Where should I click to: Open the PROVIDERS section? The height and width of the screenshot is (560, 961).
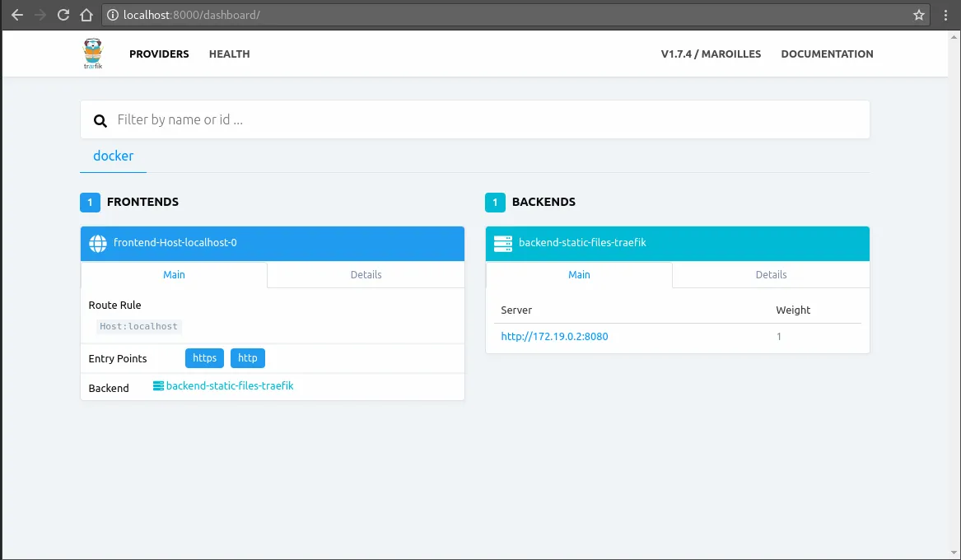click(159, 54)
